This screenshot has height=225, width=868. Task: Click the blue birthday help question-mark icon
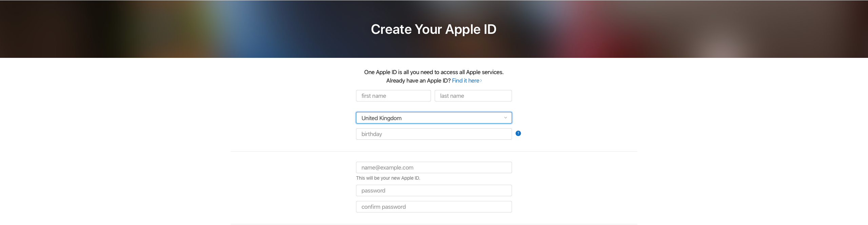pyautogui.click(x=518, y=133)
